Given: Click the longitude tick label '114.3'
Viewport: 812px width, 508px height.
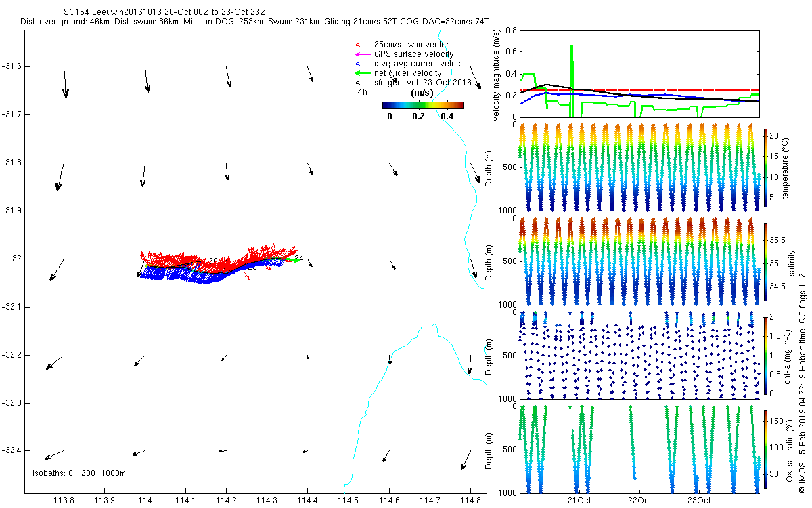Looking at the screenshot, I should pos(267,501).
